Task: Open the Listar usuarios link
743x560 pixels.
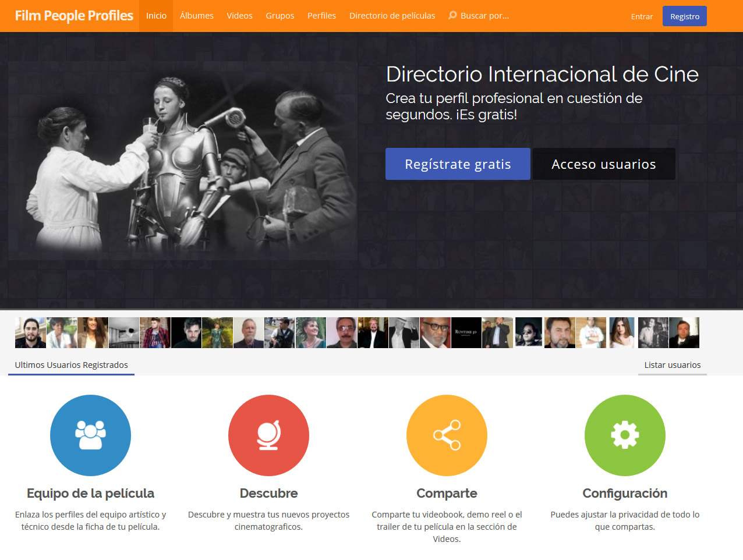Action: (673, 365)
